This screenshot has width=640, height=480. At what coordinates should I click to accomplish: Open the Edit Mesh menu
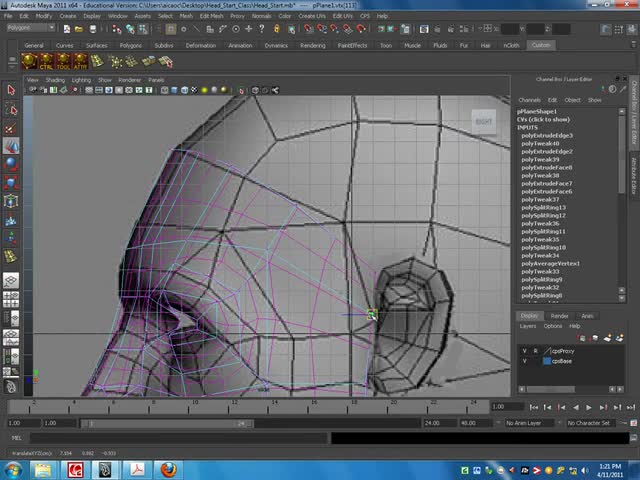pyautogui.click(x=211, y=16)
